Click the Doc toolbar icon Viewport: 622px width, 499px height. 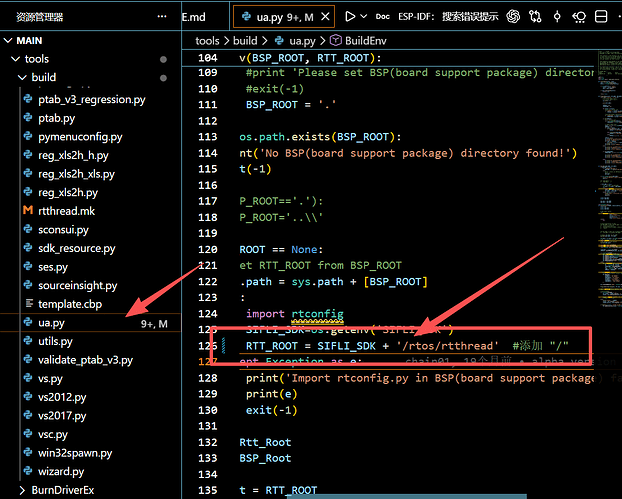point(382,17)
